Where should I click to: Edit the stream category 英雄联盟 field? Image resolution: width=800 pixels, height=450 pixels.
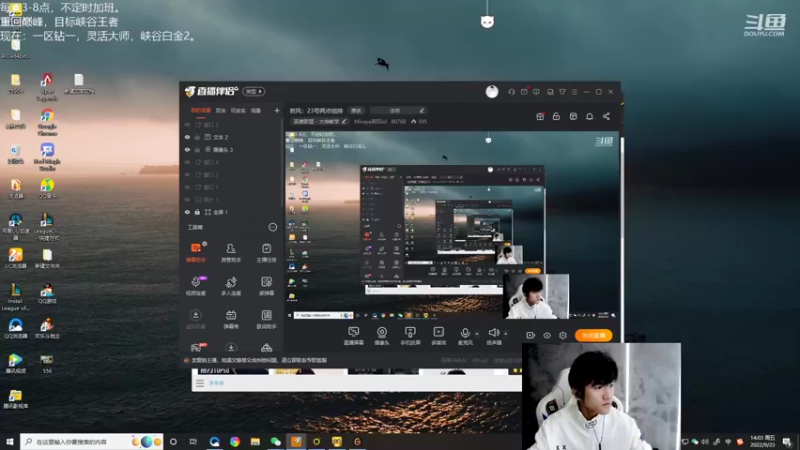pos(319,121)
